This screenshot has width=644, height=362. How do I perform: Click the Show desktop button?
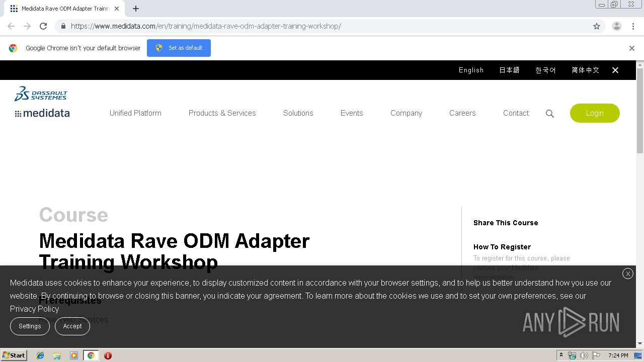click(x=638, y=355)
